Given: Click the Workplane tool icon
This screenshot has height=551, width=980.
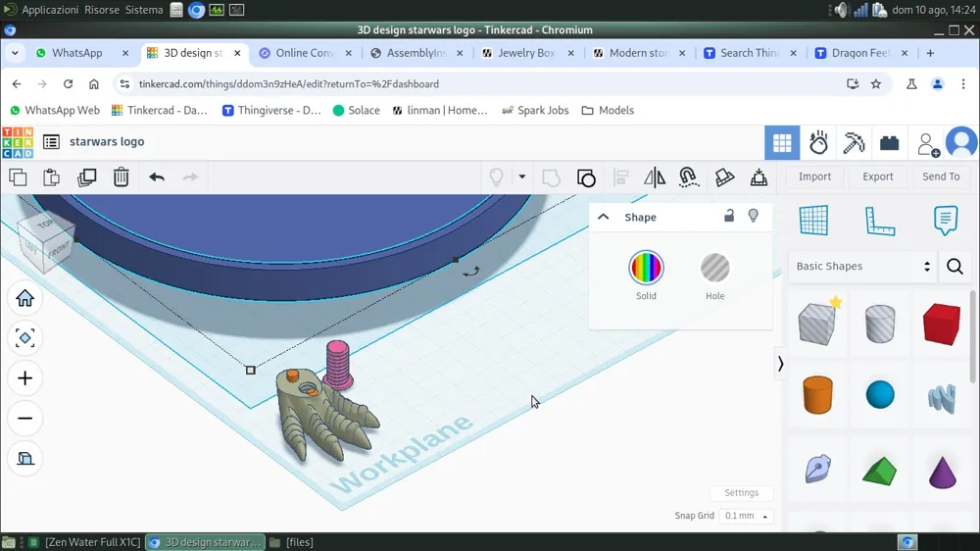Looking at the screenshot, I should point(813,221).
